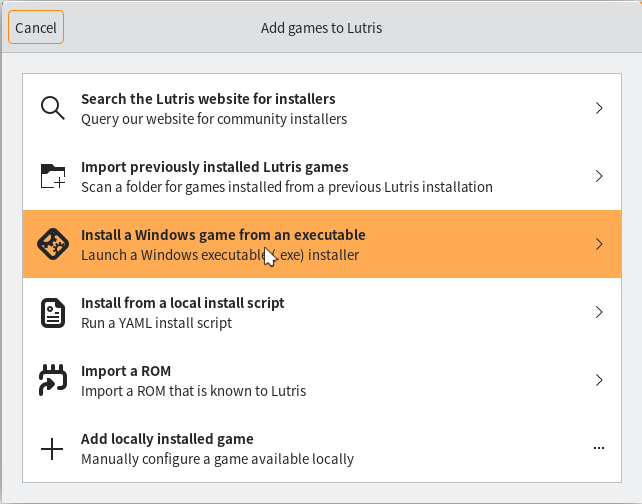Viewport: 642px width, 504px height.
Task: Open chevron for Import a ROM
Action: [599, 380]
